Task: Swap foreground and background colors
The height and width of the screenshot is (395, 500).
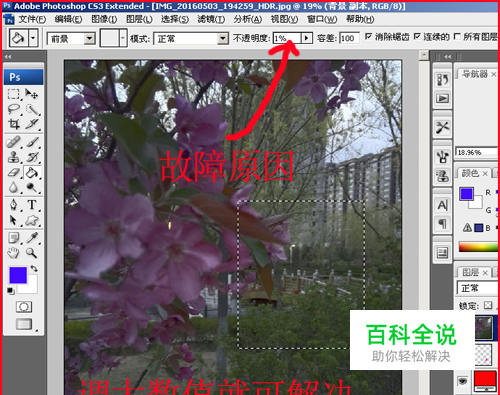Action: coord(34,268)
